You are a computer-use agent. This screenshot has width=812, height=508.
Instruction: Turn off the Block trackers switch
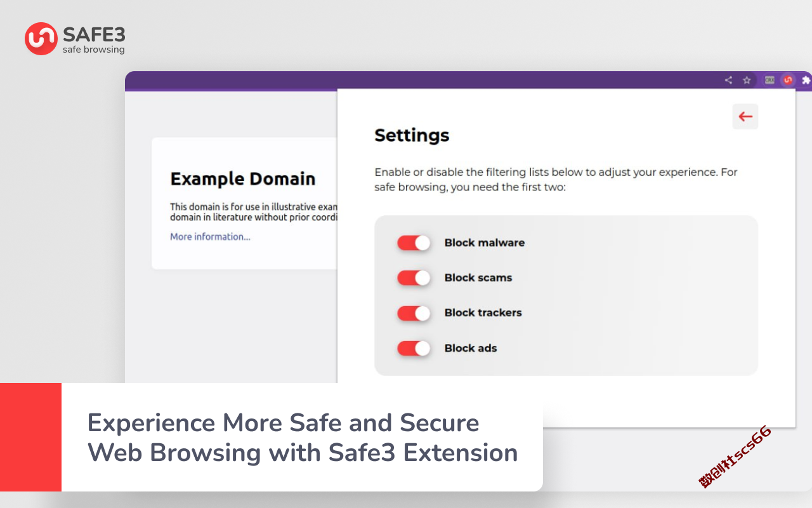(414, 313)
